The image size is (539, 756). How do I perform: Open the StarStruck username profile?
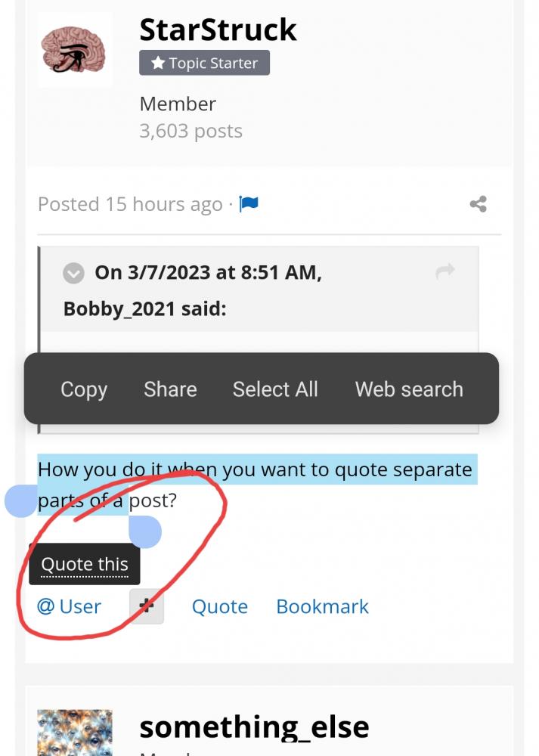(x=218, y=29)
